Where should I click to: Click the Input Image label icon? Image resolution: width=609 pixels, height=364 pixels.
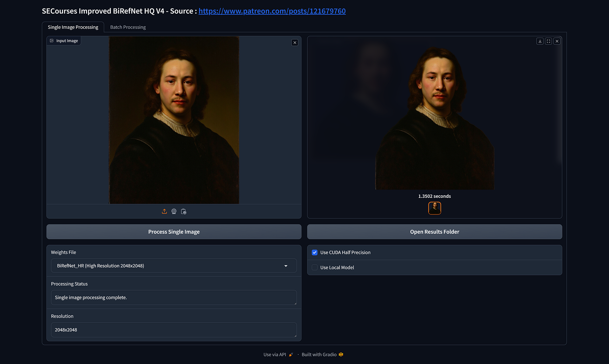pos(52,41)
